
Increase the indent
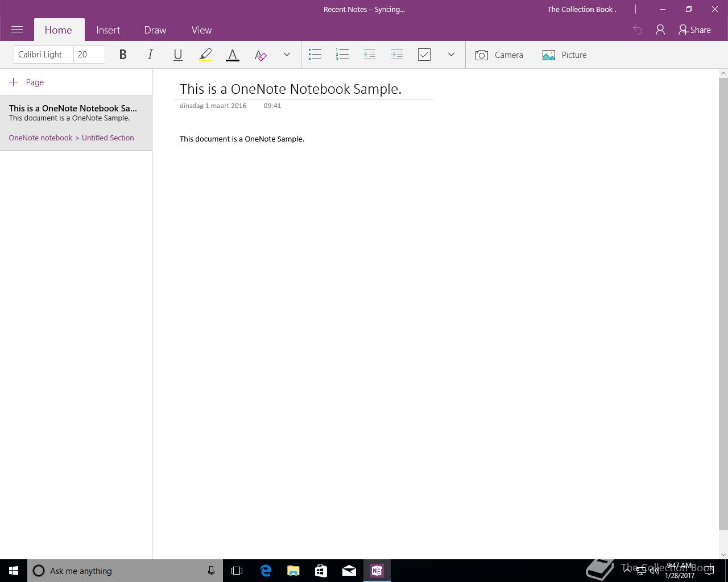click(397, 55)
